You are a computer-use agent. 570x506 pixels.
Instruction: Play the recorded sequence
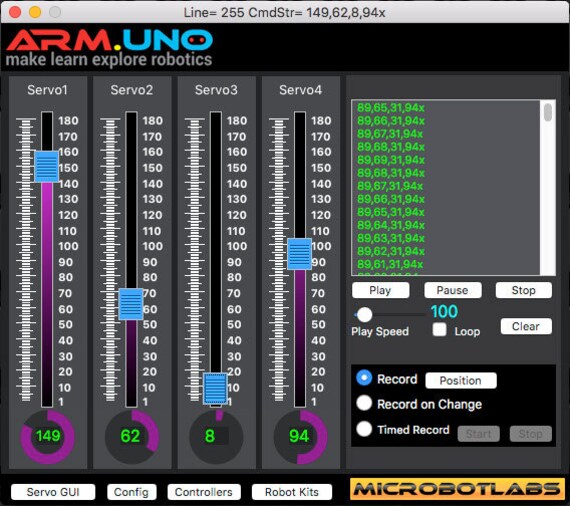(380, 290)
